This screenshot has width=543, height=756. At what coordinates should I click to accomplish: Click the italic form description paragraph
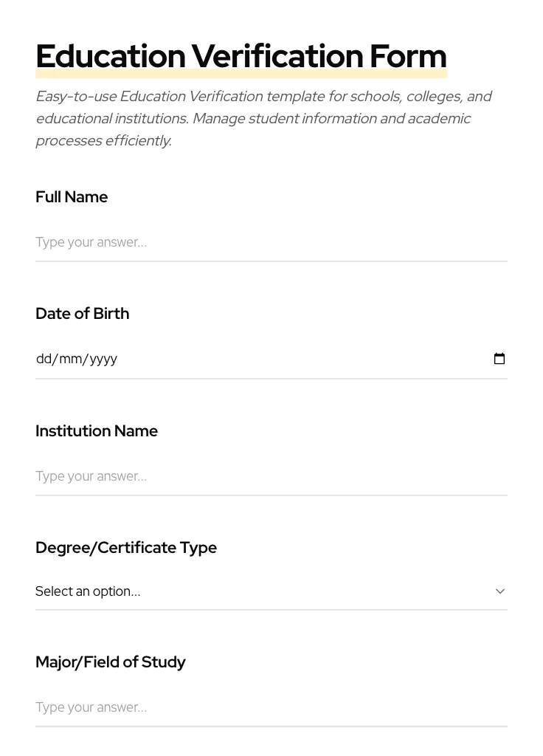click(x=264, y=118)
